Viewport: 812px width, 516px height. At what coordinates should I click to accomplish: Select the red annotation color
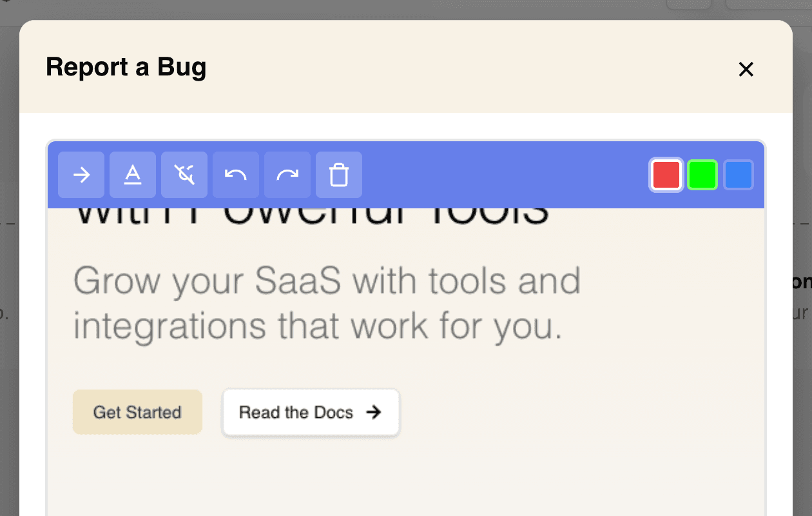point(666,175)
